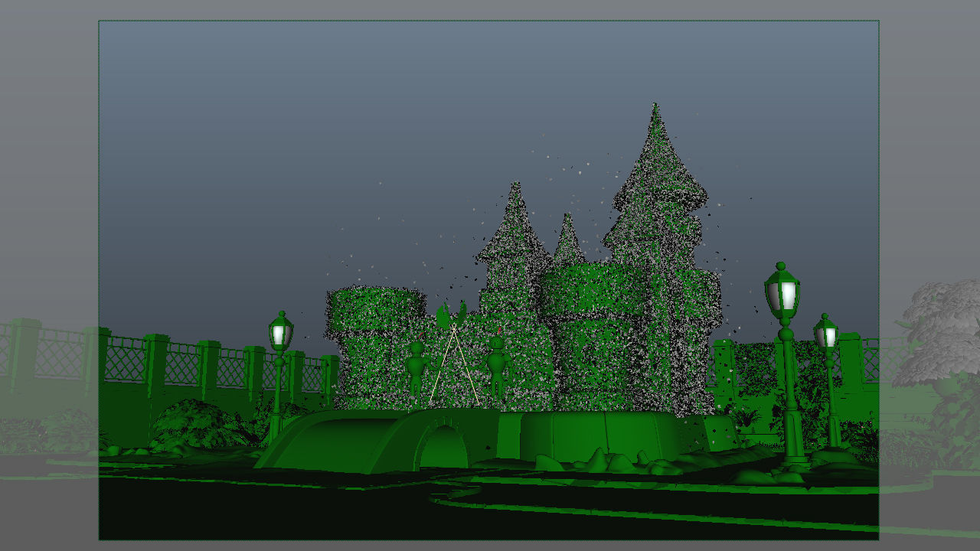Select the tallest lamp post's glowing lantern

782,294
